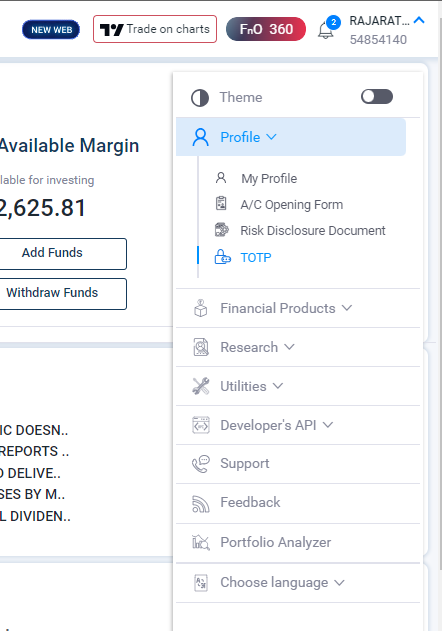Click the Utilities wrench icon
The image size is (442, 631).
[x=201, y=386]
